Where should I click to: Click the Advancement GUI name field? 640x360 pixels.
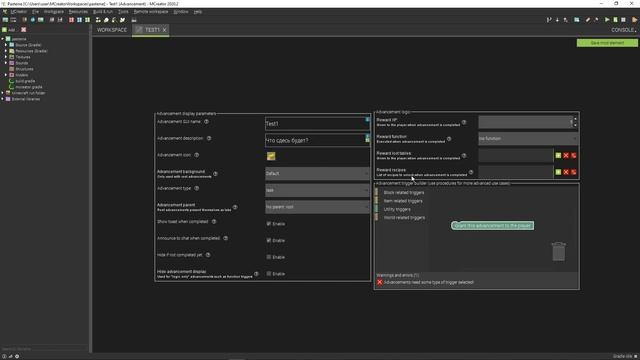point(318,123)
